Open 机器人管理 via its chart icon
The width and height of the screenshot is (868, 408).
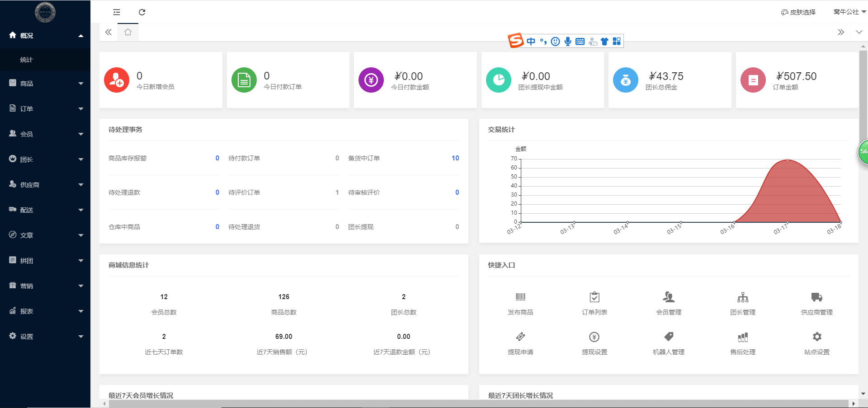coord(669,337)
